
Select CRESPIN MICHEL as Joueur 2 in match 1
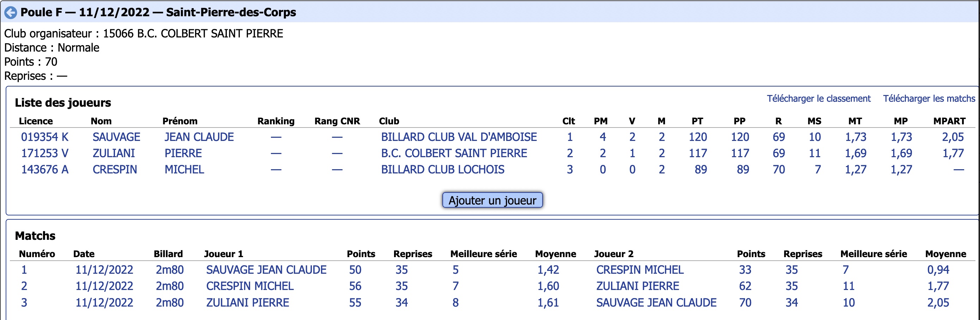[x=640, y=270]
